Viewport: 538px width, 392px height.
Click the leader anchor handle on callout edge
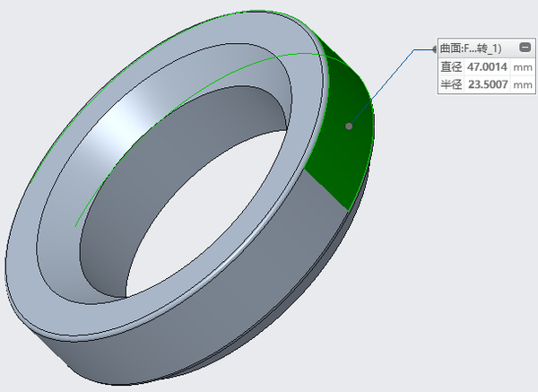coord(435,48)
